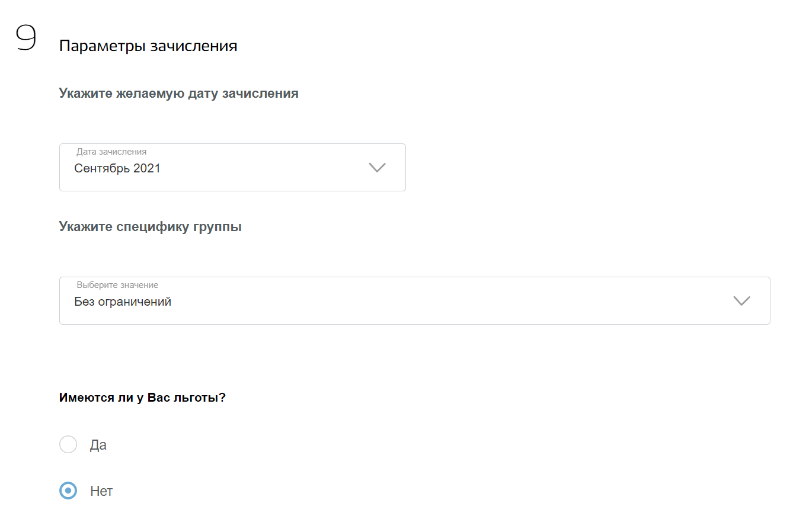Click the small 'Выберите значение' field label

coord(117,285)
